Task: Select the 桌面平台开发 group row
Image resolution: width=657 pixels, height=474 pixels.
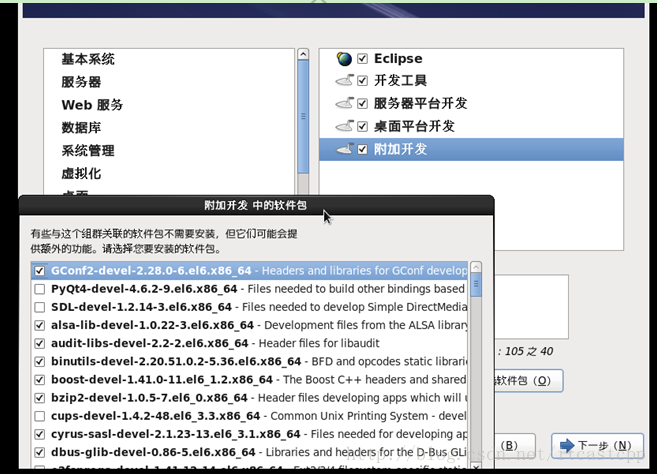Action: click(471, 127)
